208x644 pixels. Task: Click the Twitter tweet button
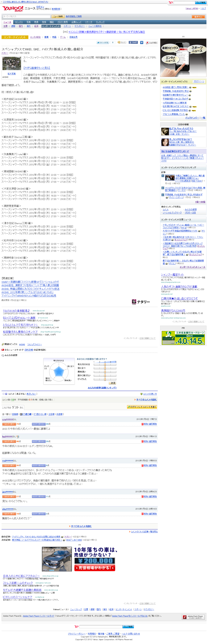103,43
